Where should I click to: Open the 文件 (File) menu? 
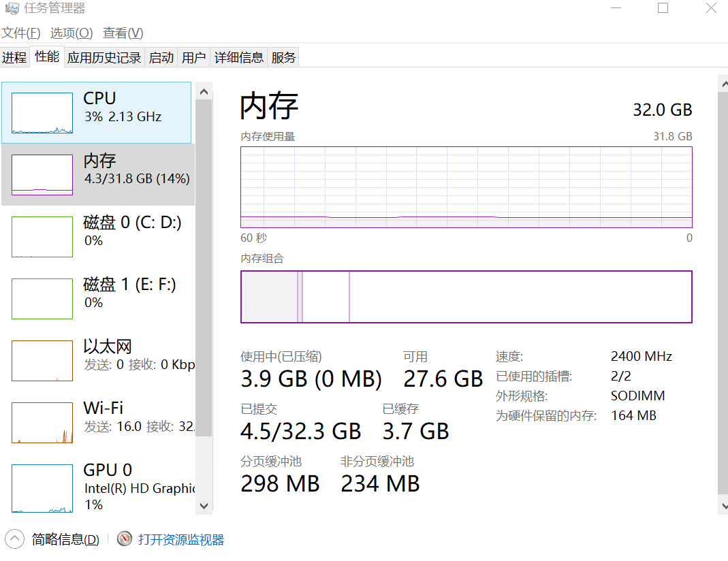21,33
